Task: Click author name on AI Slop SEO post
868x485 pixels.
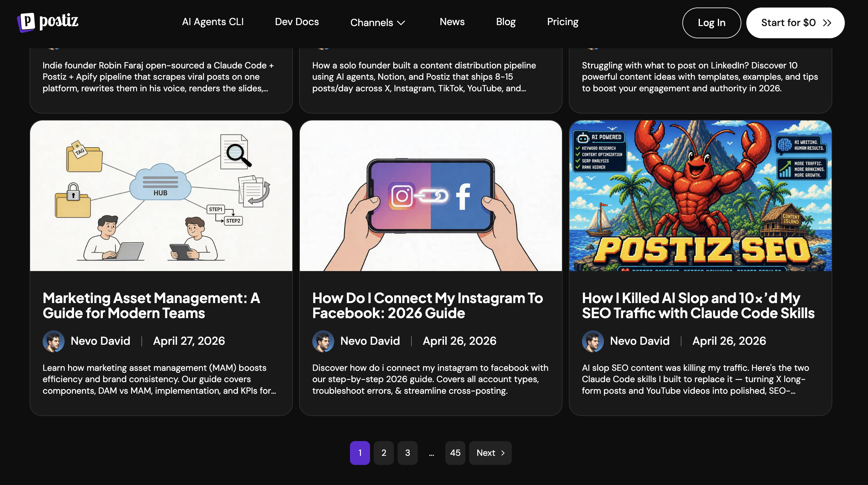Action: [x=639, y=341]
